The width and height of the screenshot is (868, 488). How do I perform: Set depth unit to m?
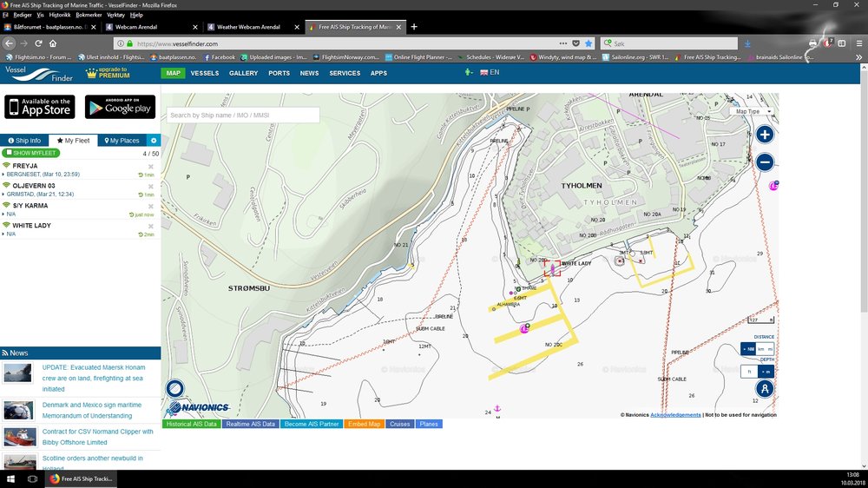766,372
